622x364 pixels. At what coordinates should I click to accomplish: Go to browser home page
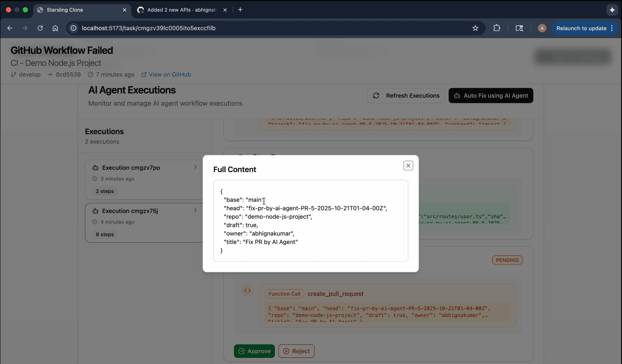tap(55, 28)
